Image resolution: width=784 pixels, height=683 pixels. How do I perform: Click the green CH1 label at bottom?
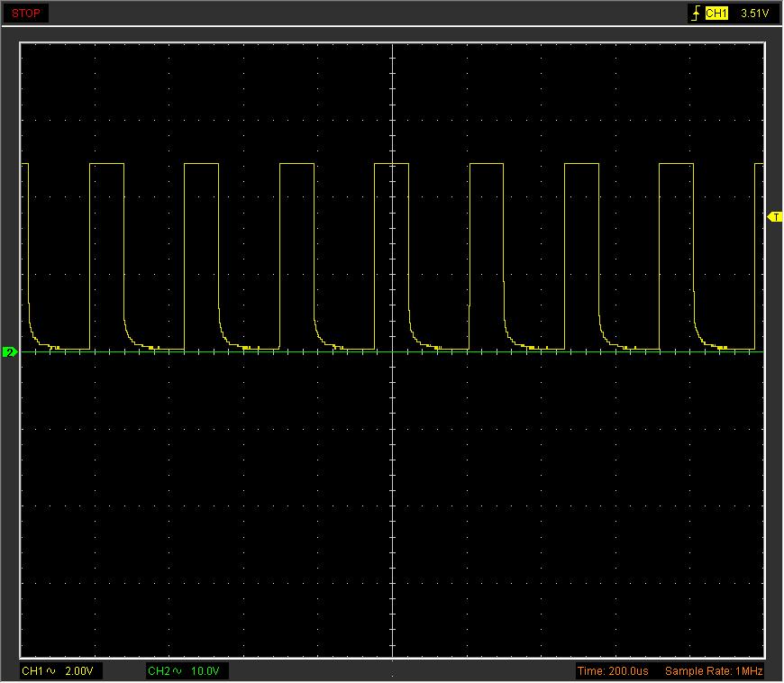(32, 671)
